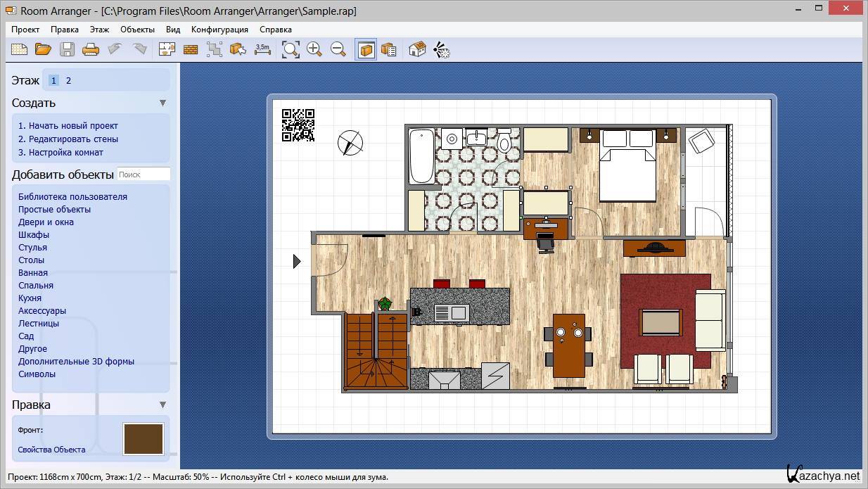The width and height of the screenshot is (868, 489).
Task: Click the New project toolbar icon
Action: click(x=19, y=49)
